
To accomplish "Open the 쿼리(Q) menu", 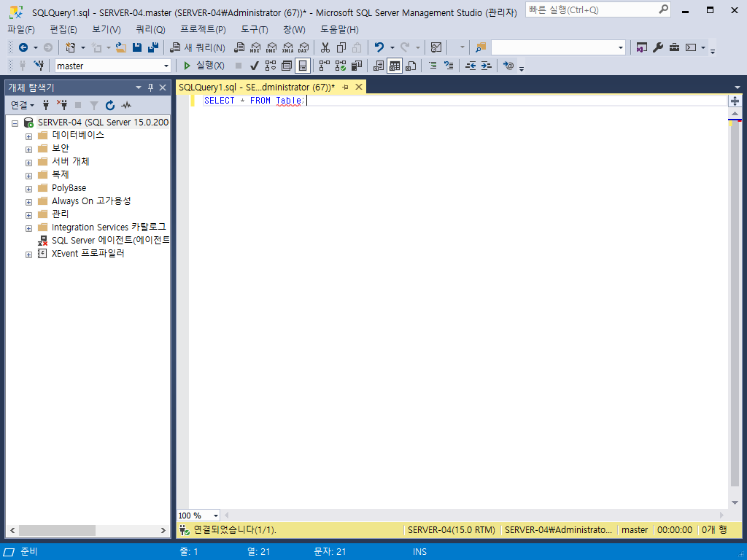I will (150, 29).
